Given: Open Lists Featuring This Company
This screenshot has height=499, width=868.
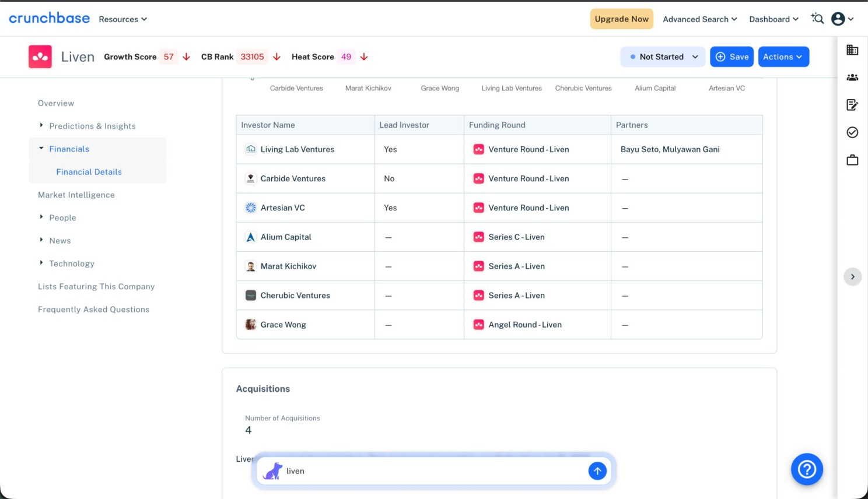Looking at the screenshot, I should click(96, 286).
